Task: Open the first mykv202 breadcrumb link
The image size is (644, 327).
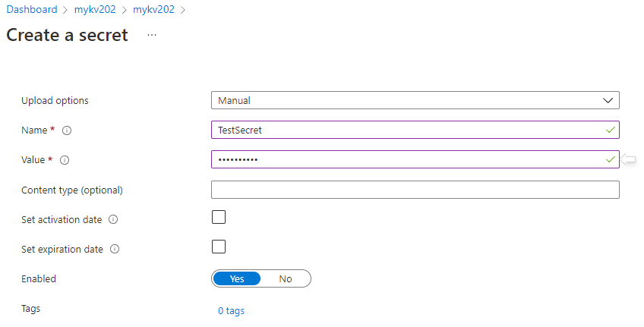Action: click(x=95, y=9)
